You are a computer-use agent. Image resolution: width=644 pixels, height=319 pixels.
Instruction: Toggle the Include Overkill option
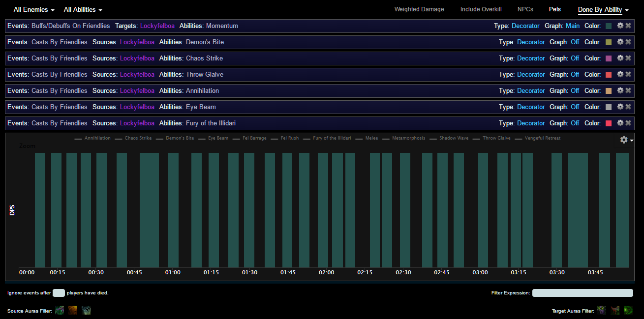point(481,9)
